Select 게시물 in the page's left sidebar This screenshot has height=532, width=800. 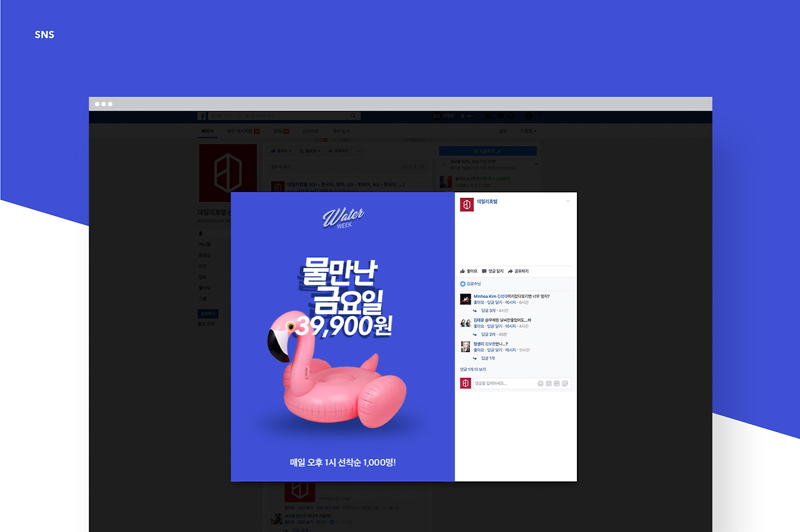tap(204, 244)
